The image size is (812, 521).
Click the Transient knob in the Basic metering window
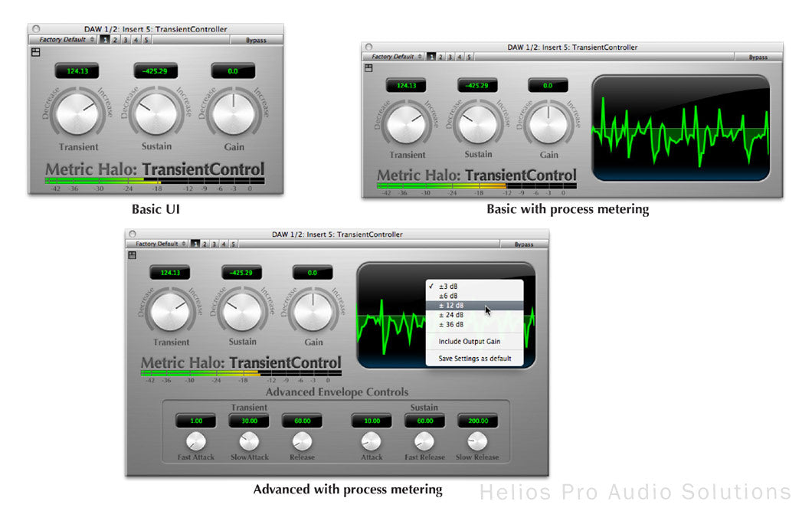(407, 124)
